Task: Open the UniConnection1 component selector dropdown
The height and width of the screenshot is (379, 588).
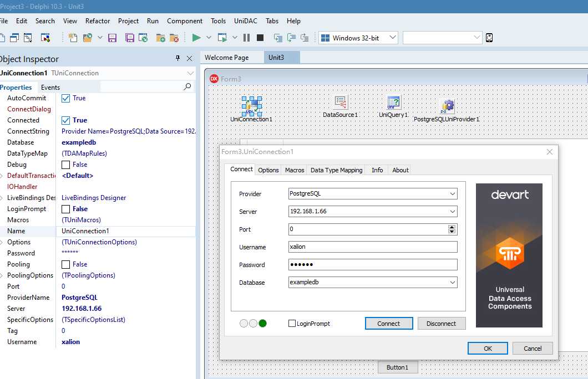Action: [190, 73]
